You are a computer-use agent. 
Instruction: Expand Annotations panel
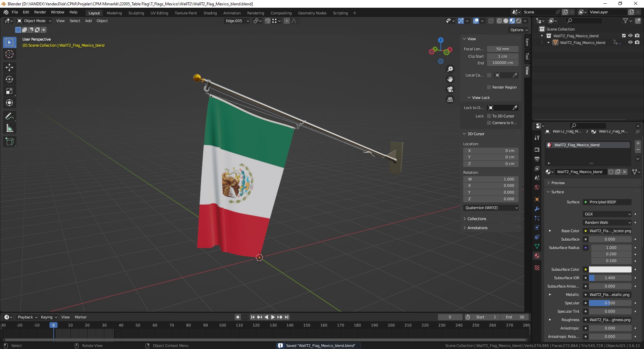(477, 228)
